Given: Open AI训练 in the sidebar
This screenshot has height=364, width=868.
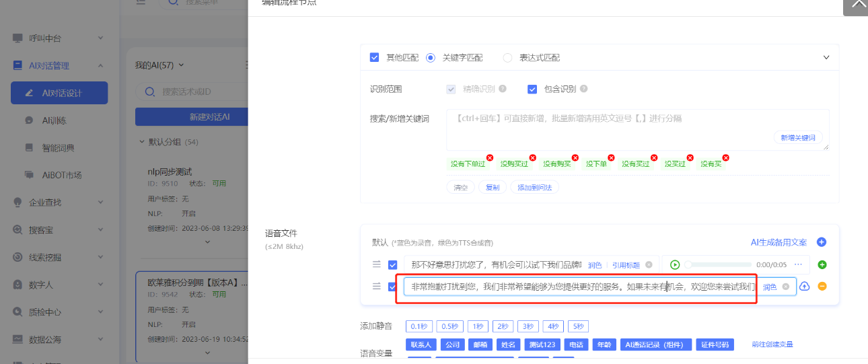Looking at the screenshot, I should (x=54, y=120).
